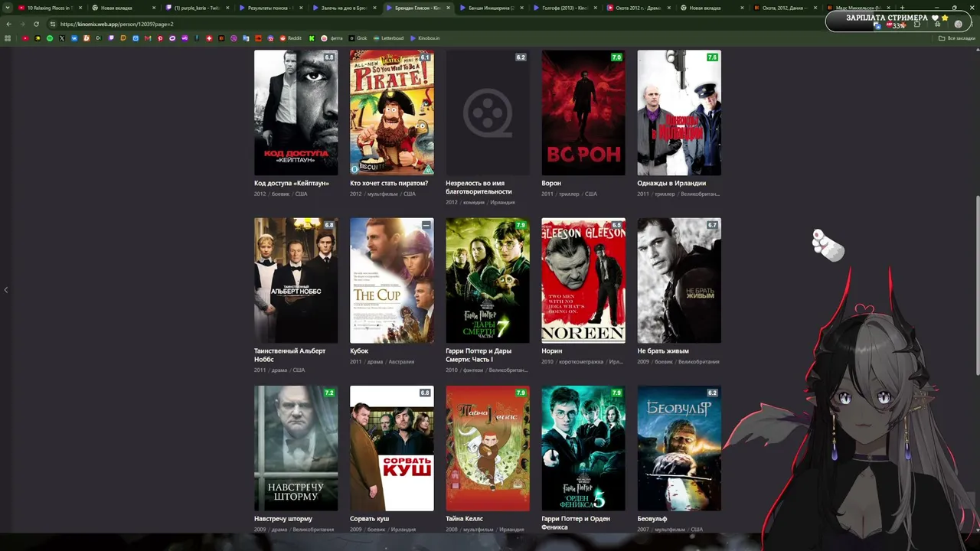Switch to the Охота 2012 г. Драма tab

pos(638,8)
